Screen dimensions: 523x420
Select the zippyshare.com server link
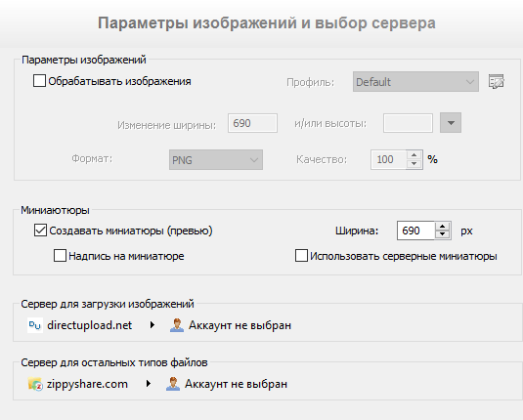pyautogui.click(x=87, y=384)
